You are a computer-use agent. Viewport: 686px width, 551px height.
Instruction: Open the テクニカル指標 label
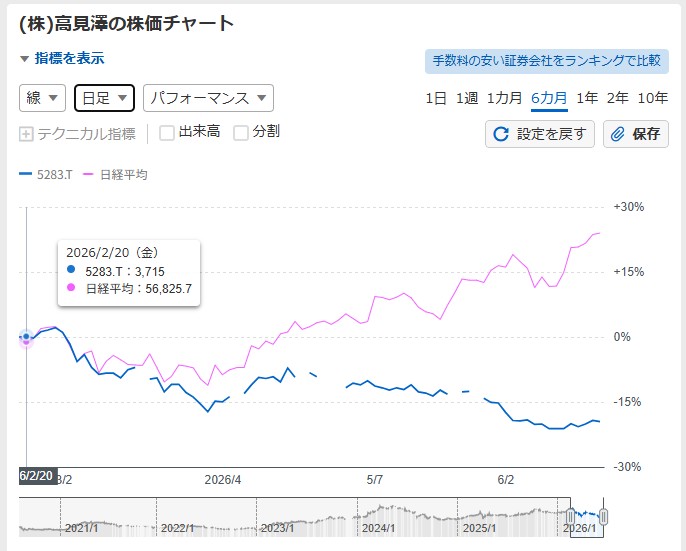point(87,134)
